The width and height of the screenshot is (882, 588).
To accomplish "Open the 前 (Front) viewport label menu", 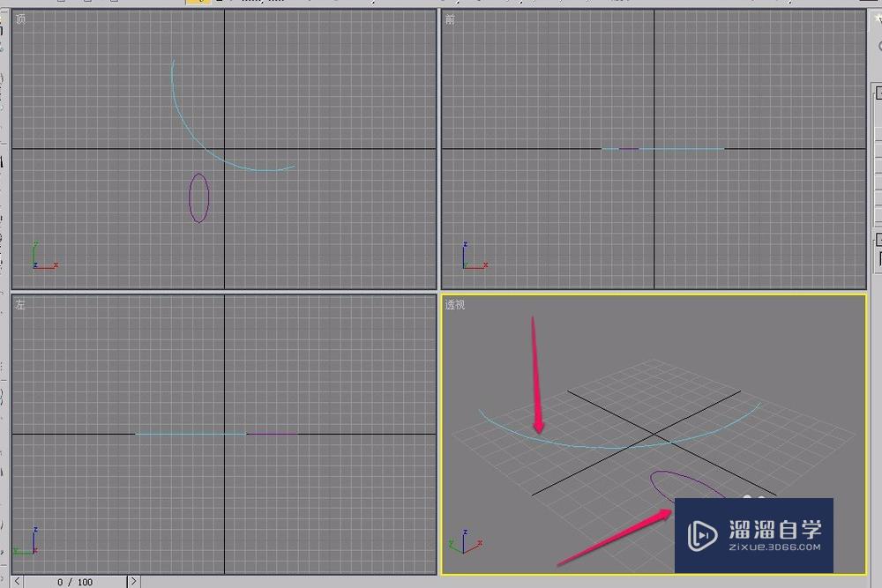I will (x=450, y=19).
